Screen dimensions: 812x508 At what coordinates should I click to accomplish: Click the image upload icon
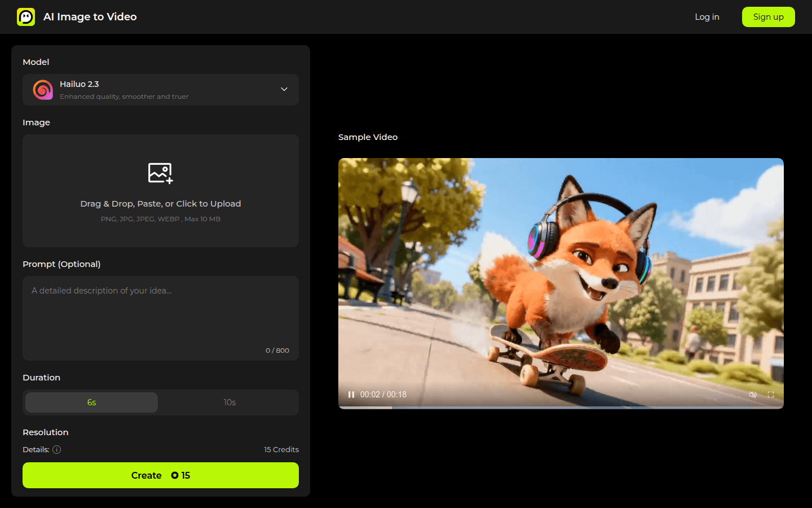[x=160, y=173]
